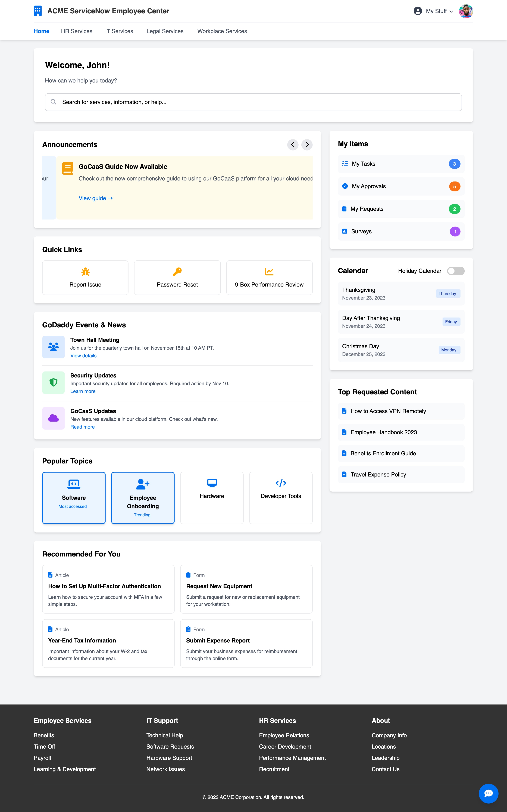Open the Legal Services navigation tab
This screenshot has width=507, height=812.
click(165, 31)
